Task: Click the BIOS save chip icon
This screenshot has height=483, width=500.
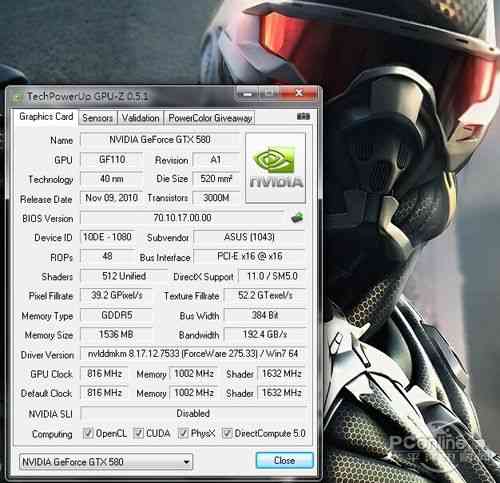Action: pos(297,218)
